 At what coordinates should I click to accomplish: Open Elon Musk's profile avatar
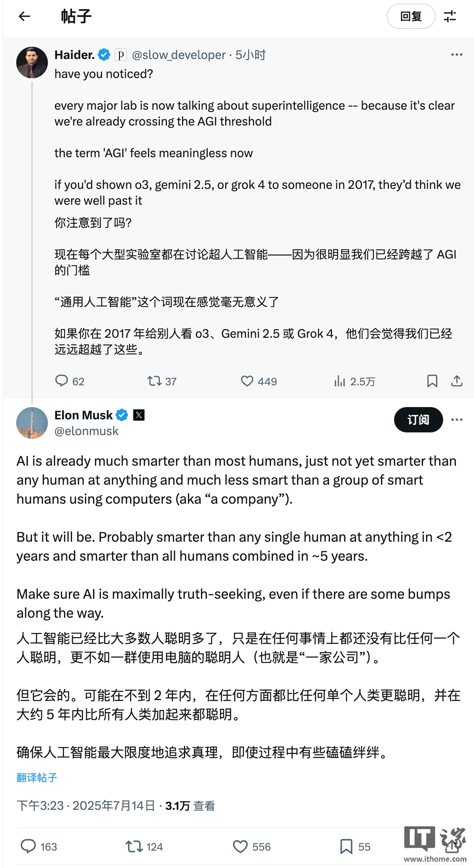tap(32, 423)
